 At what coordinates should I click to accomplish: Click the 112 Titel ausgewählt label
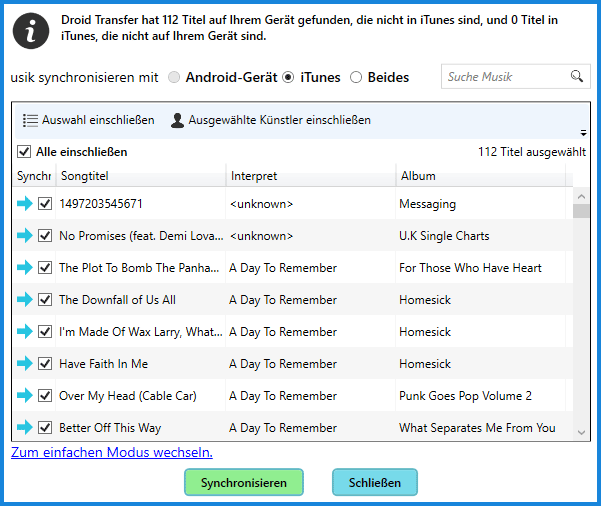tap(532, 152)
